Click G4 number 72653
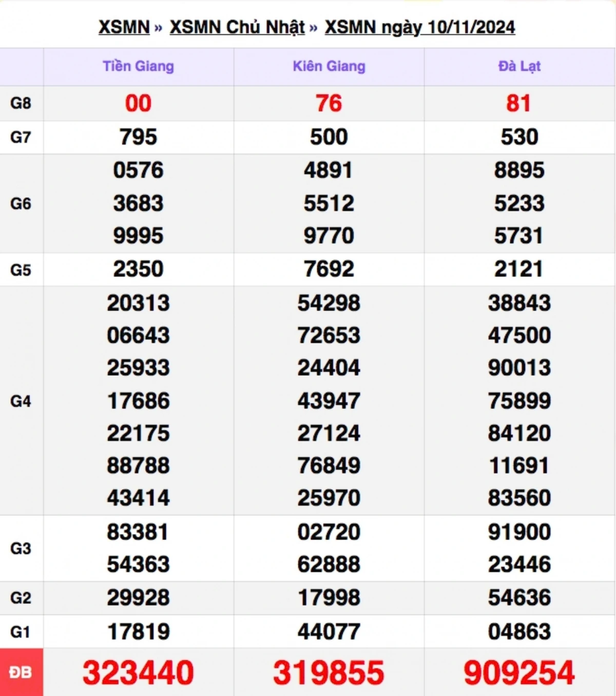The image size is (616, 696). pos(329,335)
